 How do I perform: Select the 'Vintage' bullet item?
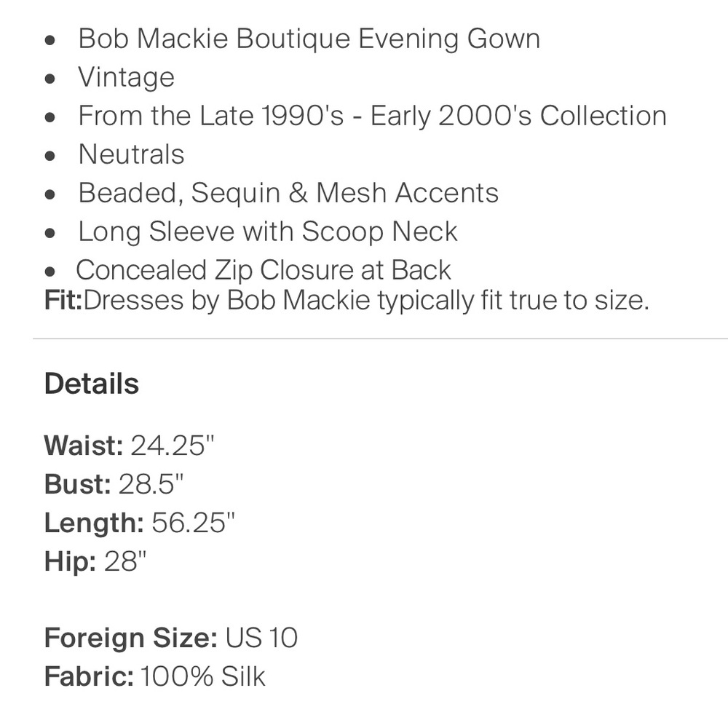[126, 77]
